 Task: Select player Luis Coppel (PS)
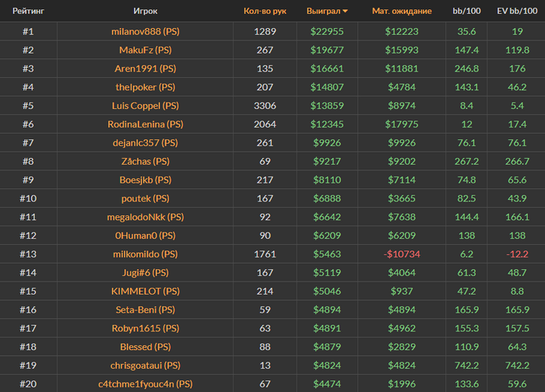click(146, 106)
